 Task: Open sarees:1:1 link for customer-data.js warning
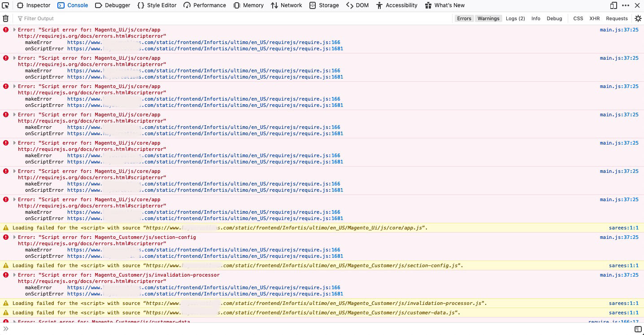tap(624, 313)
